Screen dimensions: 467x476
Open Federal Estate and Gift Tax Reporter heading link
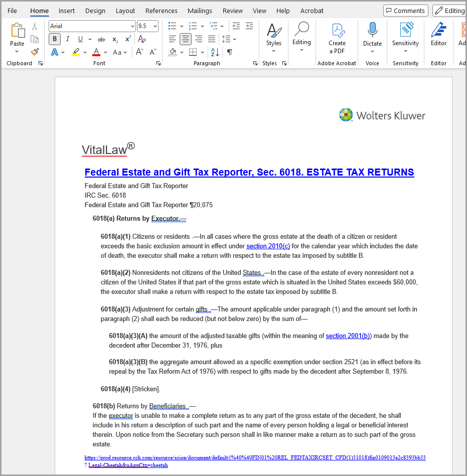point(249,172)
